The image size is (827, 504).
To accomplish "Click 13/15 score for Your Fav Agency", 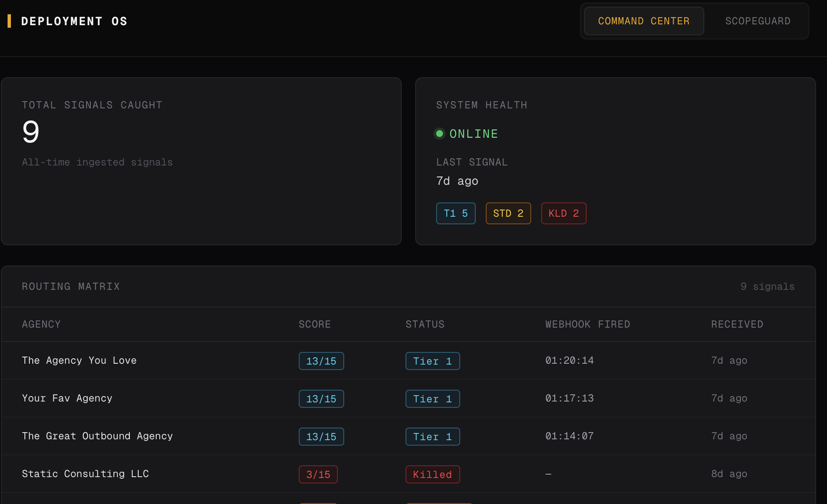I will pos(321,399).
